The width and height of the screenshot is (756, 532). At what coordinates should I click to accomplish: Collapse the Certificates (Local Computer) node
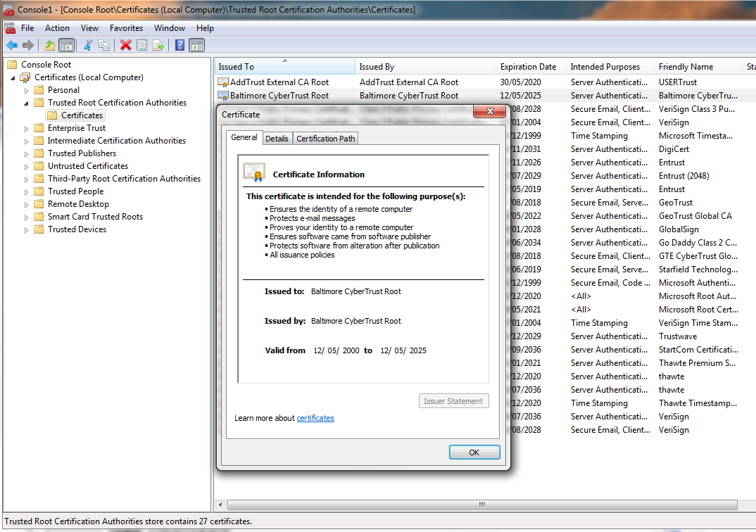pyautogui.click(x=13, y=78)
